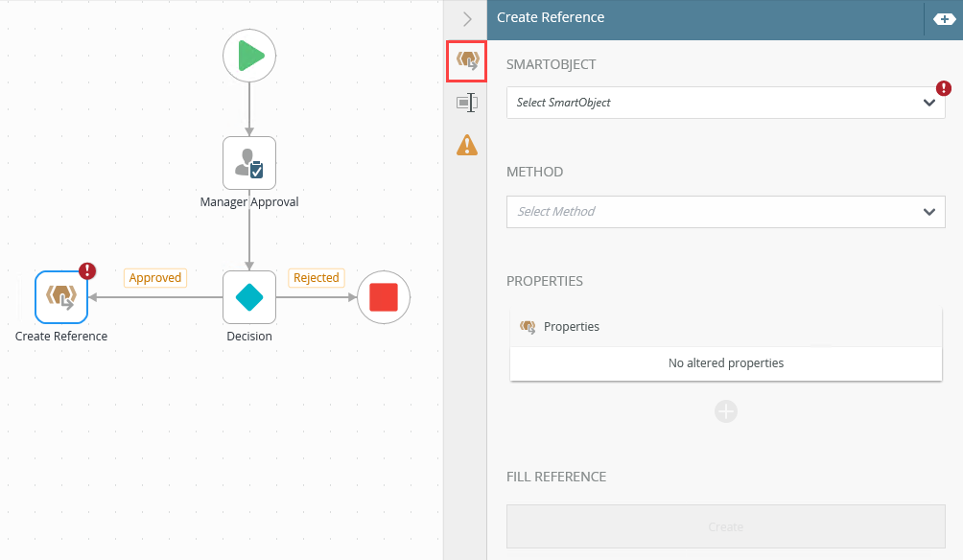Open the Errors tab with warning triangle

point(467,145)
